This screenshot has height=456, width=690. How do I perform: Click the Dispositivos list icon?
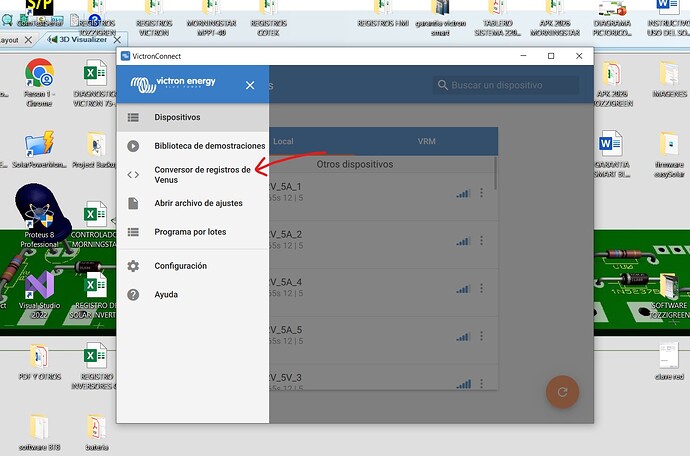pyautogui.click(x=133, y=117)
